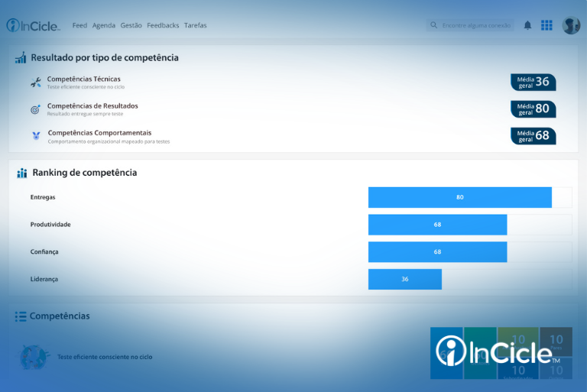Select the 'Resultado por tipo de competência' heading

pyautogui.click(x=105, y=57)
